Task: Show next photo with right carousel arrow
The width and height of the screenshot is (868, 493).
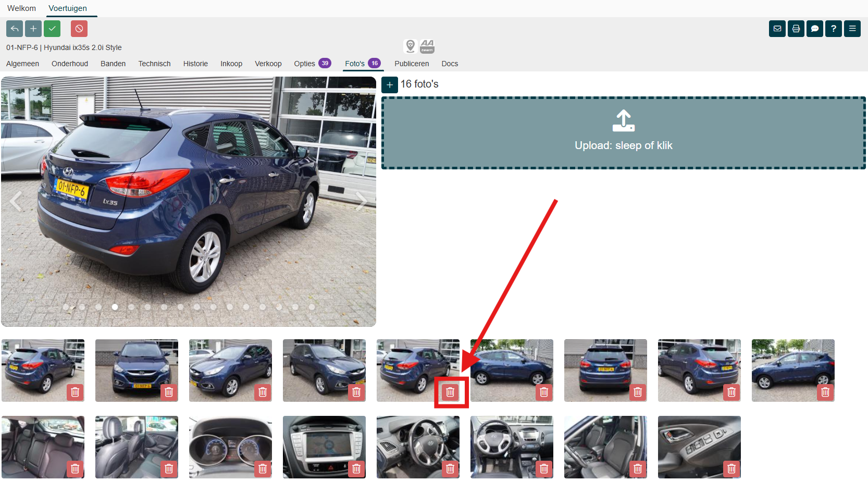Action: (361, 201)
